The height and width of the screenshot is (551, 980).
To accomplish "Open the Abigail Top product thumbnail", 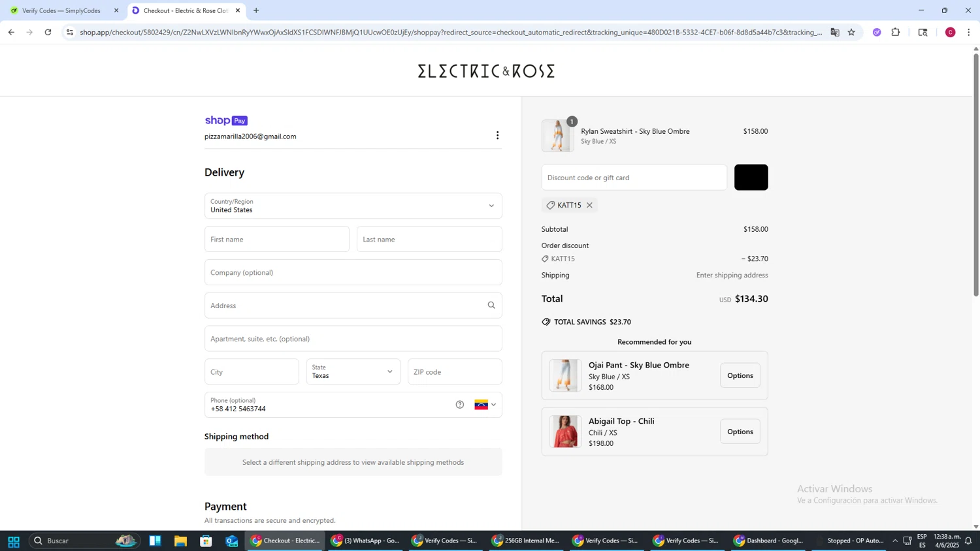I will click(564, 432).
